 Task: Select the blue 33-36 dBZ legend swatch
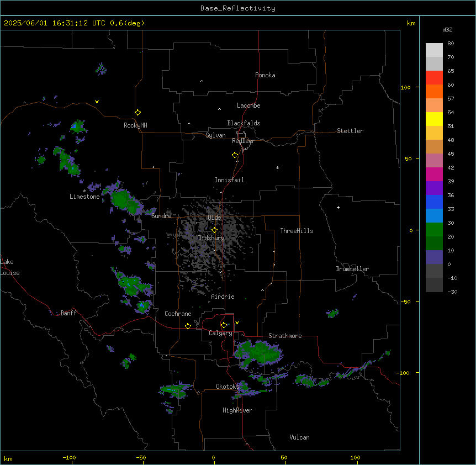pyautogui.click(x=434, y=202)
